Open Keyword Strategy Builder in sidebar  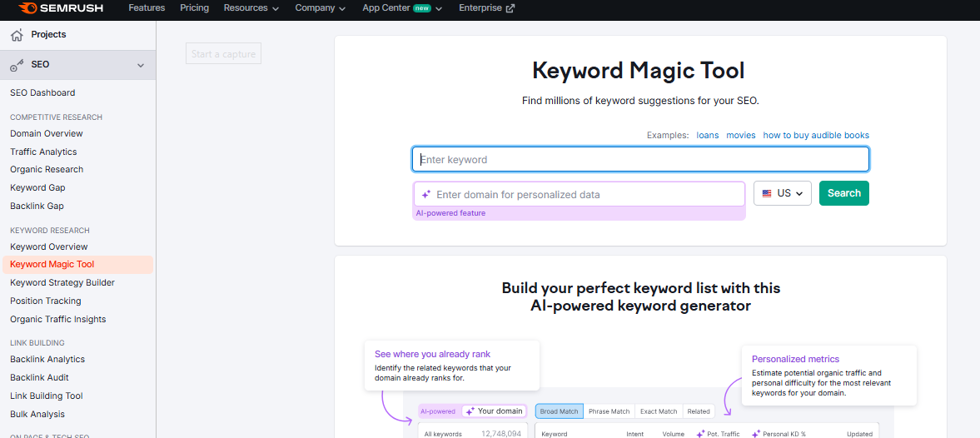[x=62, y=282]
